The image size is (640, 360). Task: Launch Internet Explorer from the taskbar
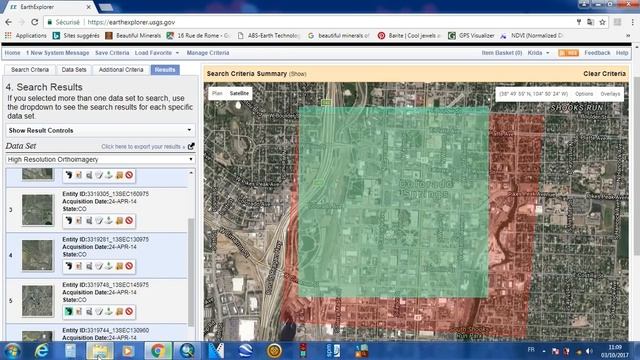[x=41, y=351]
